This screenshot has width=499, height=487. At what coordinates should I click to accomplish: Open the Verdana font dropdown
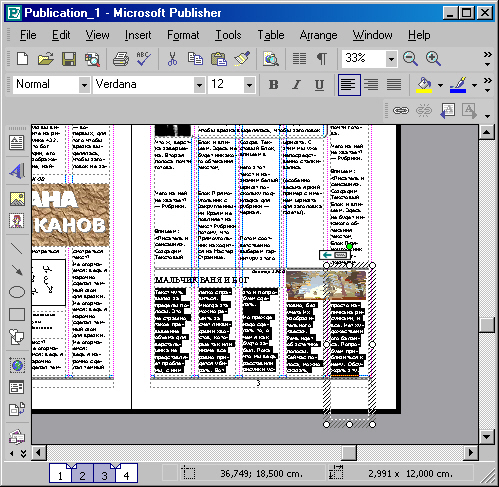click(199, 85)
